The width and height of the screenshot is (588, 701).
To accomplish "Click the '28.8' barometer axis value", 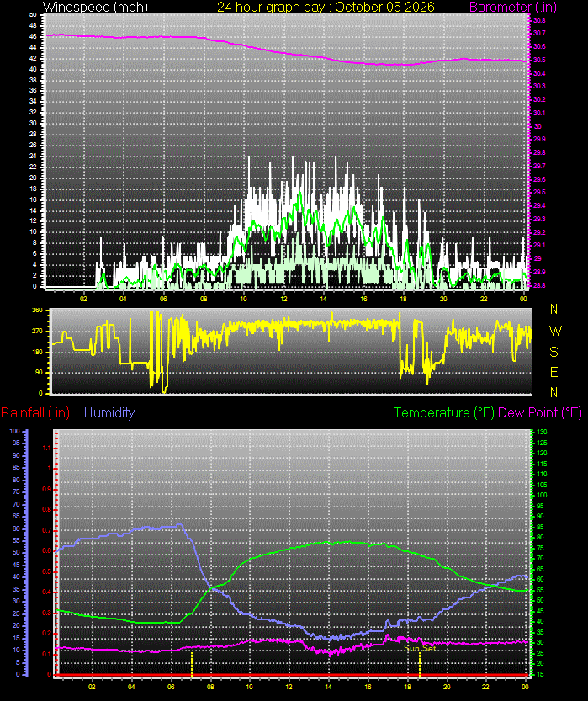I will tap(539, 284).
